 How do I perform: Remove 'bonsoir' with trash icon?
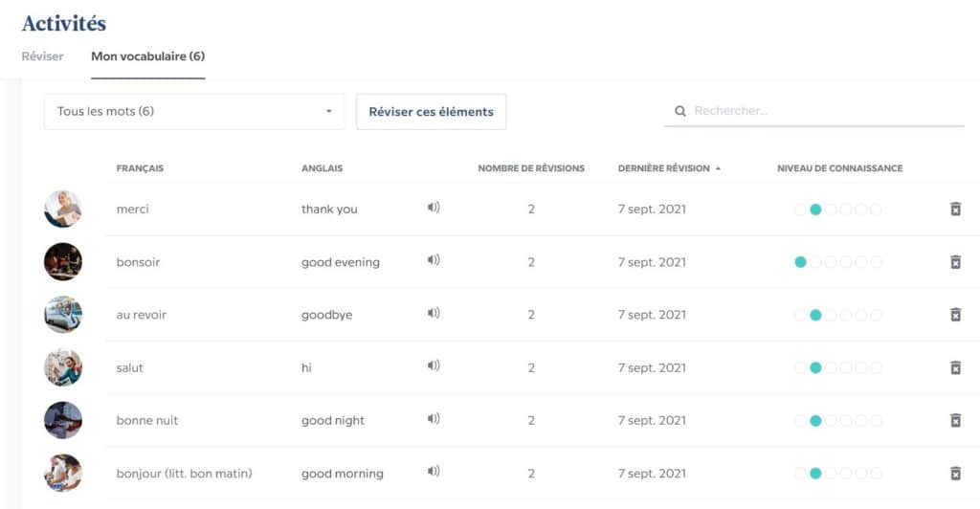point(954,261)
